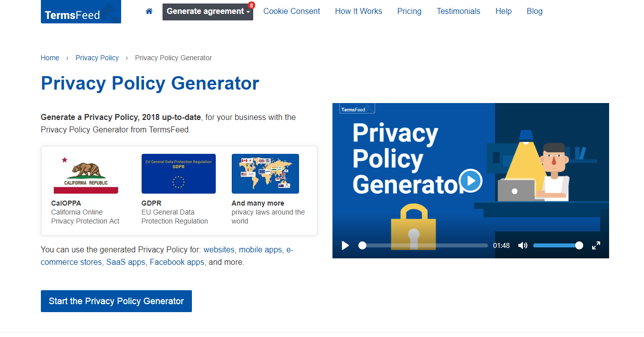This screenshot has width=644, height=337.
Task: Click the Home breadcrumb link
Action: coord(50,58)
